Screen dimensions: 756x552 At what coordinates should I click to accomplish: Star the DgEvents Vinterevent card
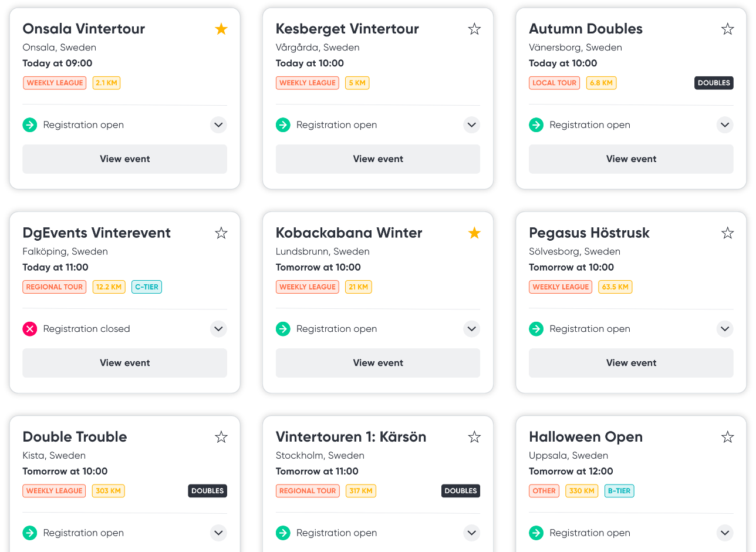221,233
